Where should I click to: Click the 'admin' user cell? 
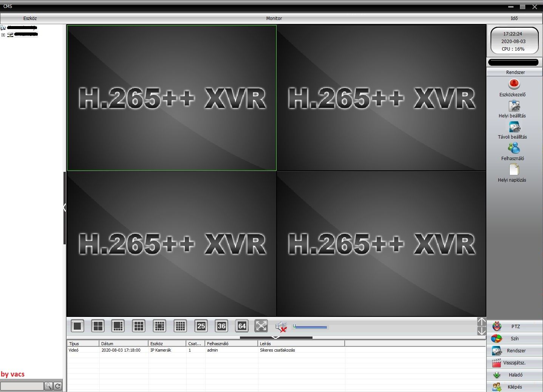coord(212,350)
